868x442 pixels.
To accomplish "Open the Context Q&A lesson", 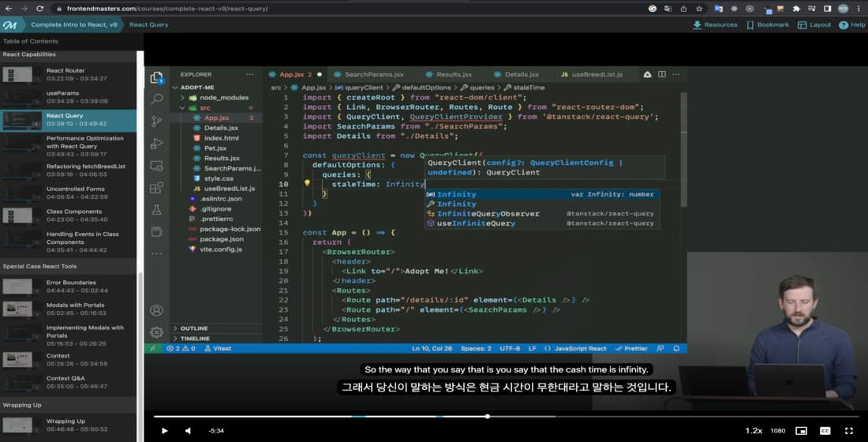I will (x=68, y=383).
